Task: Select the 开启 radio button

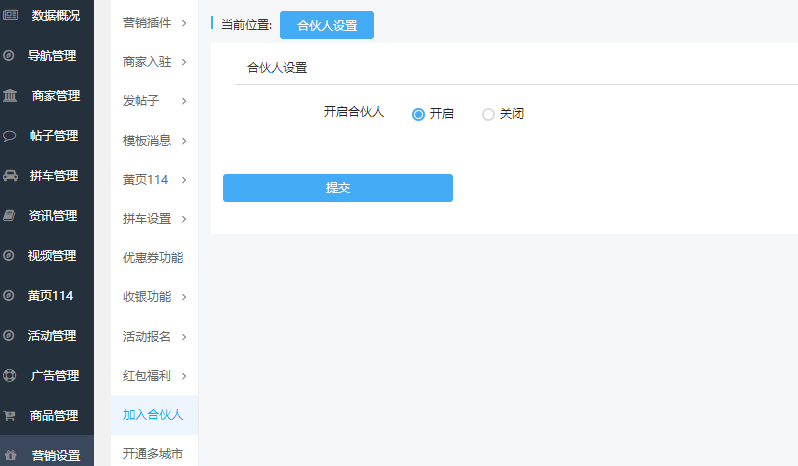Action: point(418,114)
